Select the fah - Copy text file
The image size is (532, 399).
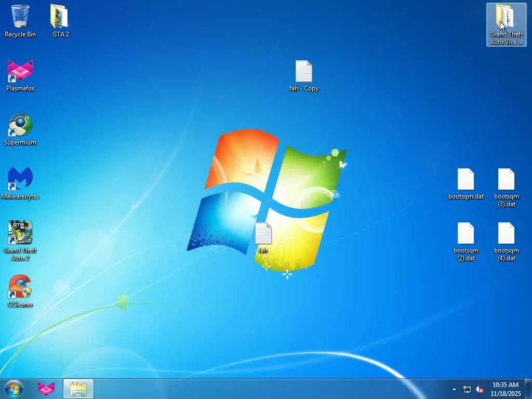(x=303, y=76)
